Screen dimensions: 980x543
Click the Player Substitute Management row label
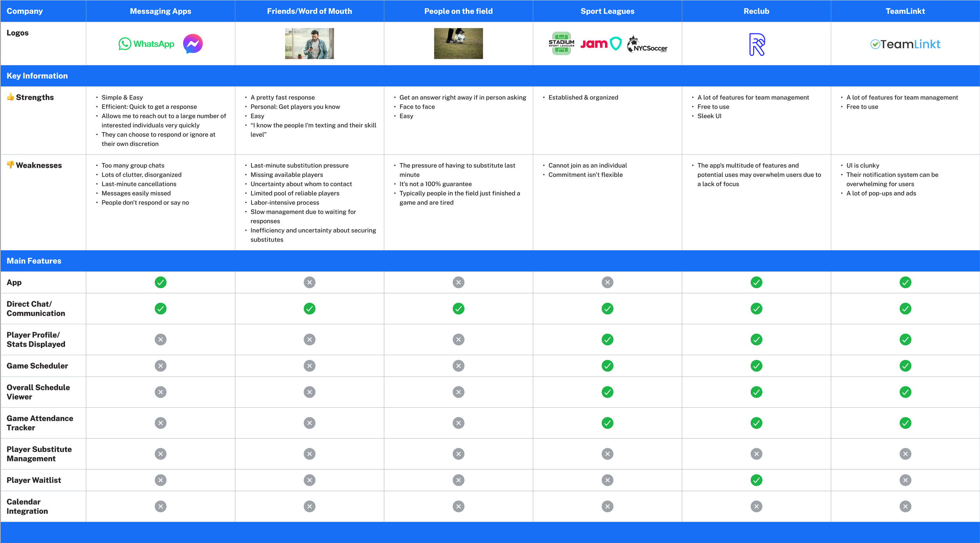(x=39, y=454)
